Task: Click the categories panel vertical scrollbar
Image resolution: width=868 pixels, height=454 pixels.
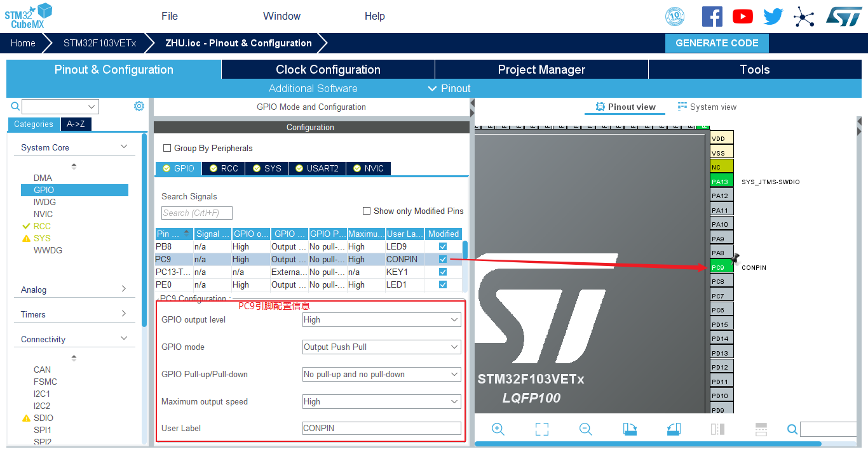Action: [x=145, y=229]
